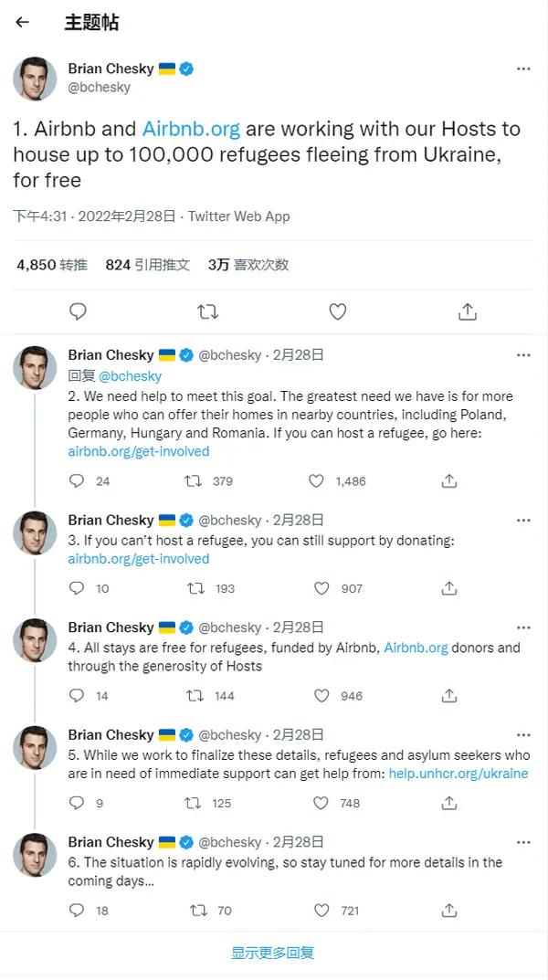Share the tweet about rapidly evolving situation

[x=449, y=910]
